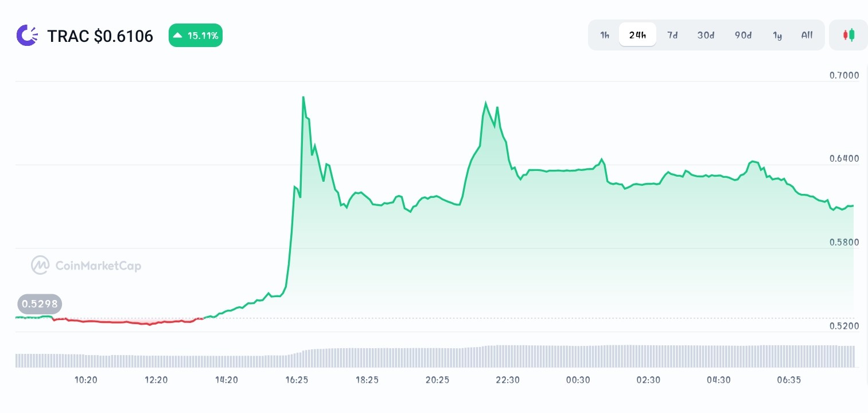Show the 1y price history
This screenshot has width=868, height=413.
pyautogui.click(x=777, y=35)
